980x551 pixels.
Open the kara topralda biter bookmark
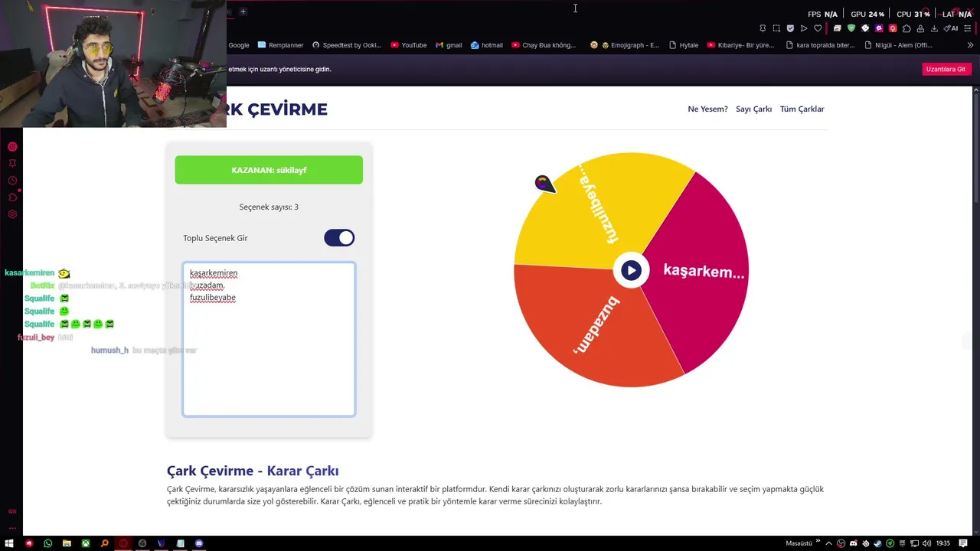[820, 45]
